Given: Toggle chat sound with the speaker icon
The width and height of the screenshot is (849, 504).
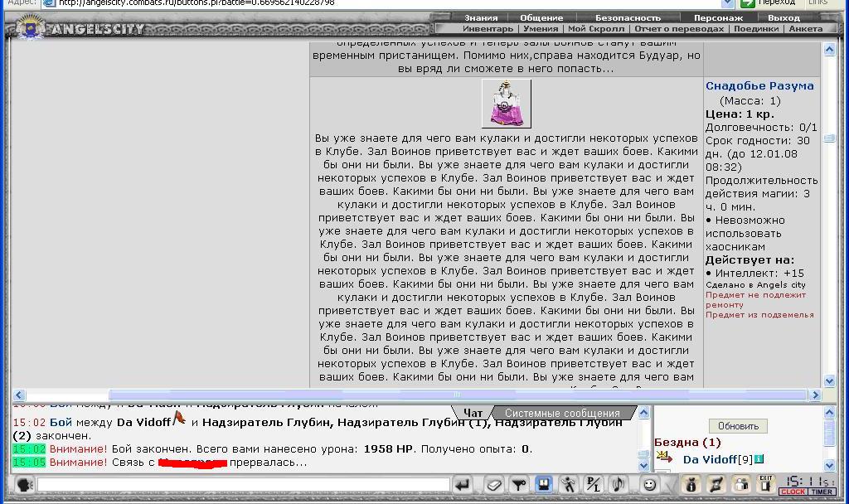Looking at the screenshot, I should coord(619,484).
